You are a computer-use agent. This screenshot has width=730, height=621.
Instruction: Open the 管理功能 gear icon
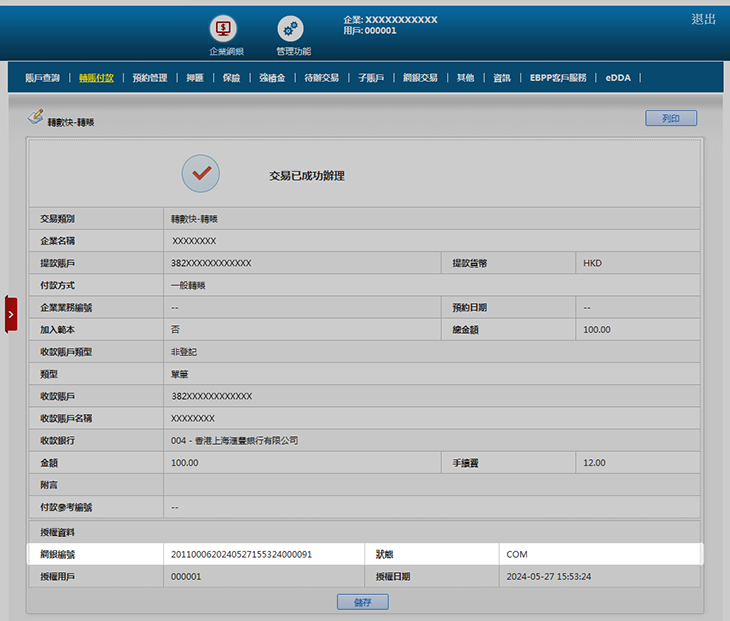click(x=291, y=30)
